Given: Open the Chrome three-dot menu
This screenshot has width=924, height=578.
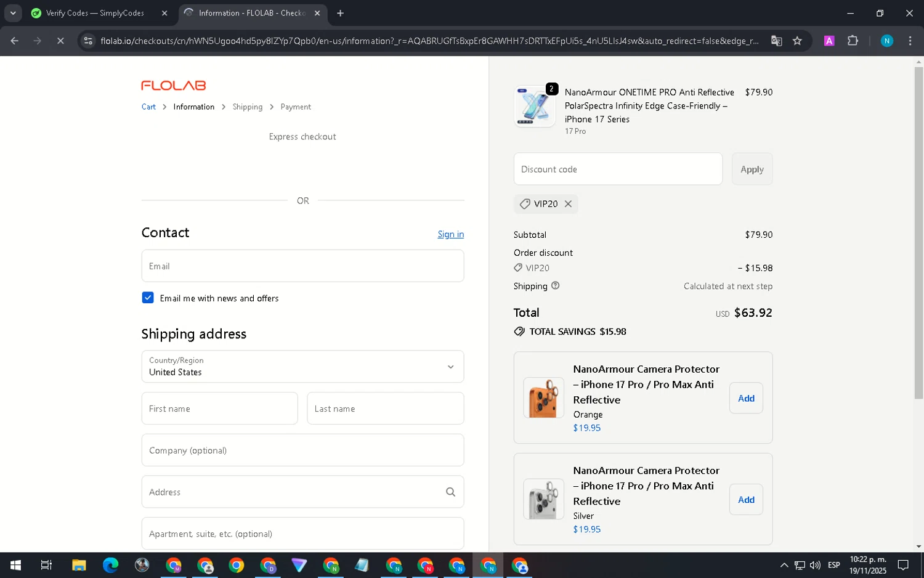Looking at the screenshot, I should point(910,41).
